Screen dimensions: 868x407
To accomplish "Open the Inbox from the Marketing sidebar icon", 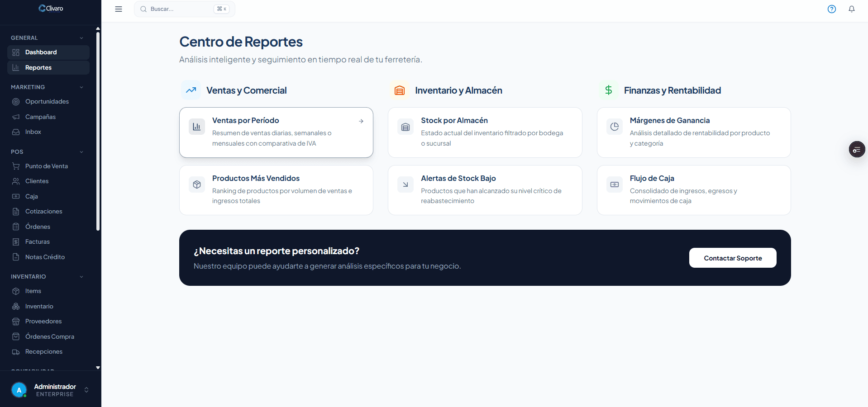I will [16, 132].
